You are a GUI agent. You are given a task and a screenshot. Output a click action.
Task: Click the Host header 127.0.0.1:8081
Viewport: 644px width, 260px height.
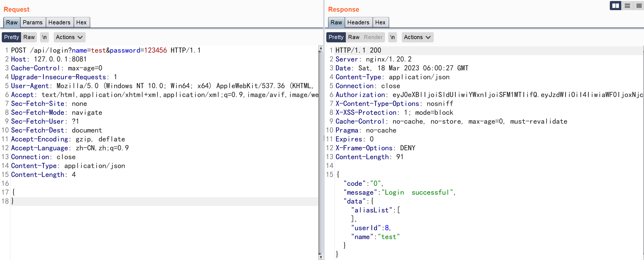tap(49, 59)
